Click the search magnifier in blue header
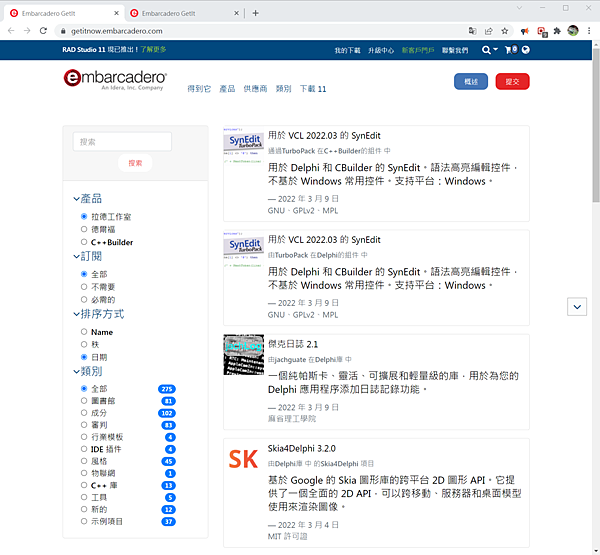 click(486, 50)
